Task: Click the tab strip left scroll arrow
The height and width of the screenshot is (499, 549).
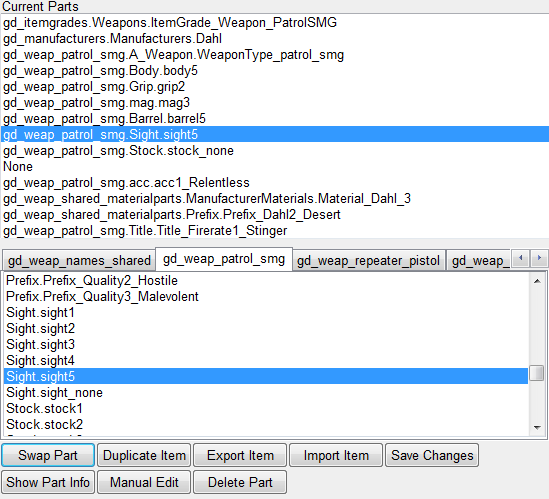Action: (521, 259)
